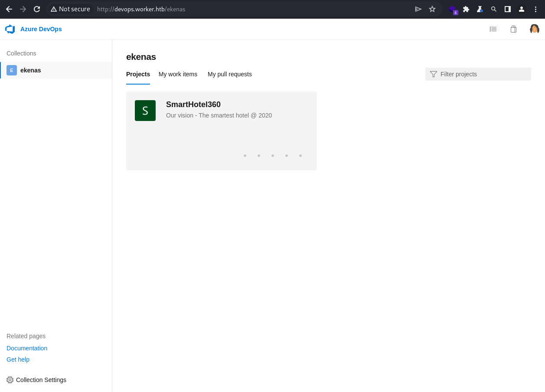
Task: Toggle the browser side panel
Action: click(508, 9)
